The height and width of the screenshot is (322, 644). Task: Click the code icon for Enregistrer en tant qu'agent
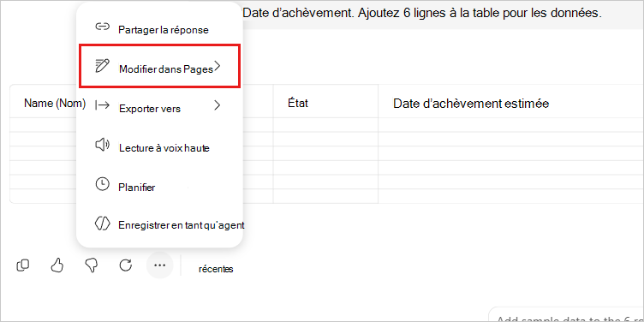102,223
